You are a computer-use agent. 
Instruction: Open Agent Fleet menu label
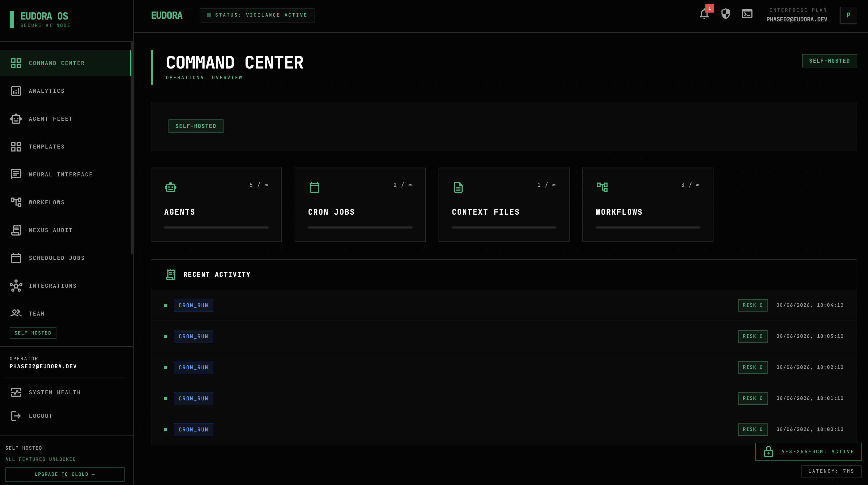tap(51, 119)
